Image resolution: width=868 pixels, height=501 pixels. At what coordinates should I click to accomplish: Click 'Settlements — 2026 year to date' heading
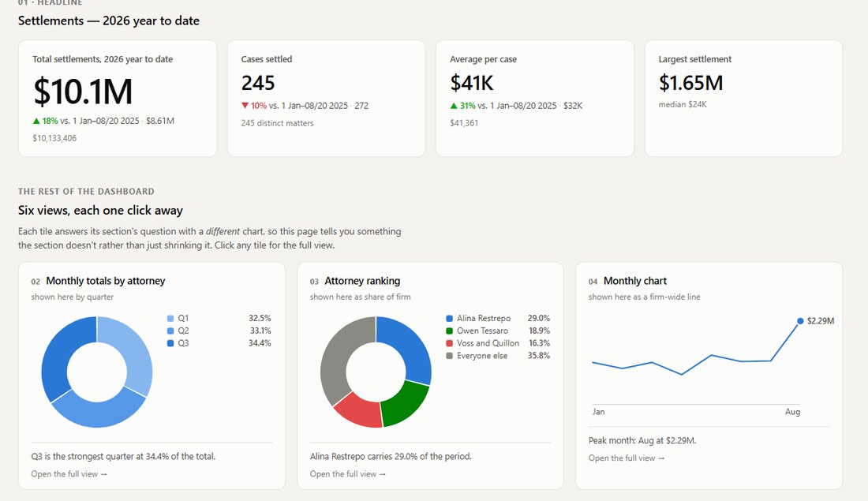click(x=109, y=21)
